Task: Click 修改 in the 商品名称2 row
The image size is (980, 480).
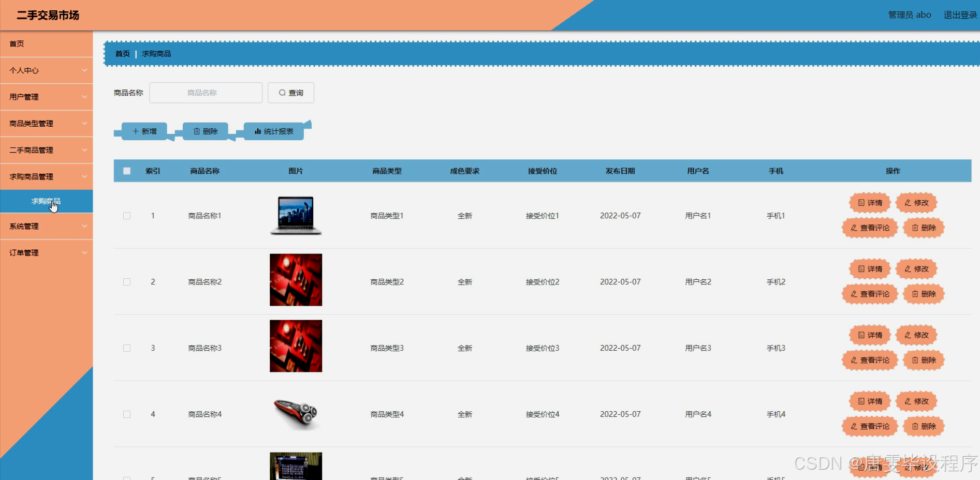Action: coord(916,269)
